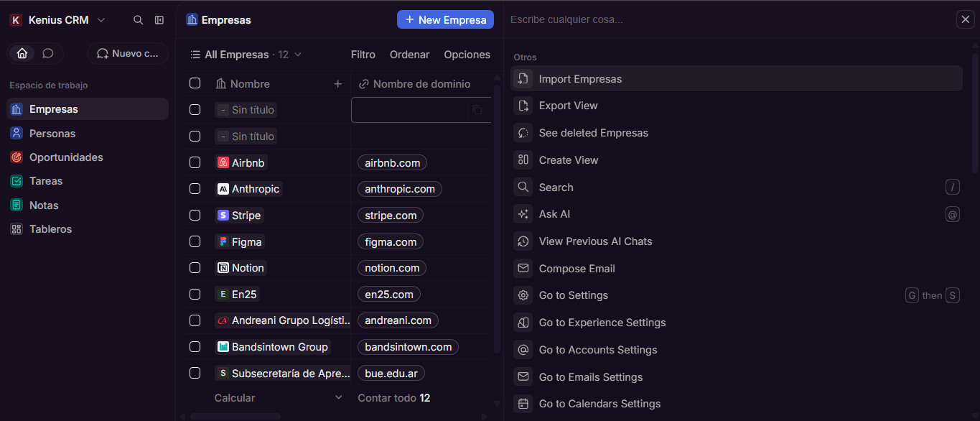Click the Import Empresas icon
980x421 pixels.
point(523,79)
